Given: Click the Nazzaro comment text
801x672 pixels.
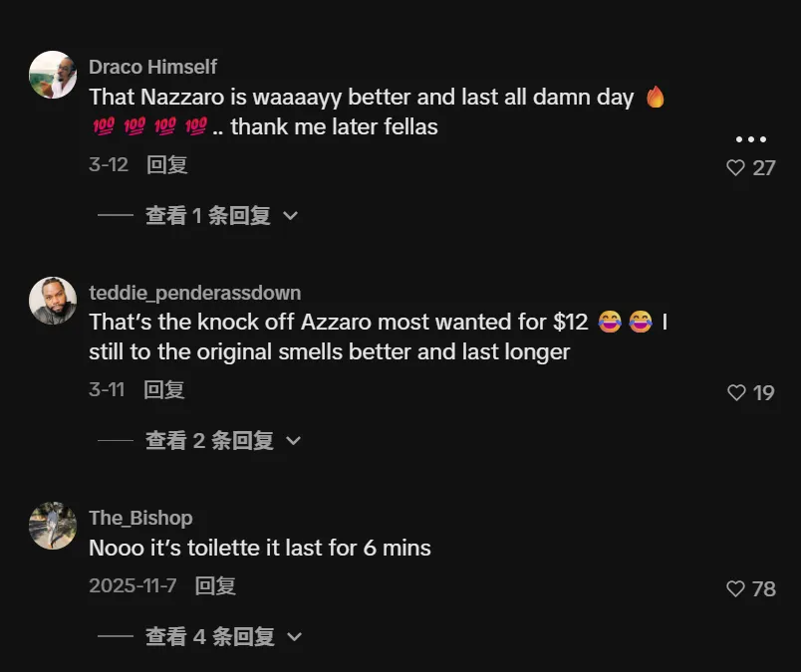Looking at the screenshot, I should click(x=362, y=98).
